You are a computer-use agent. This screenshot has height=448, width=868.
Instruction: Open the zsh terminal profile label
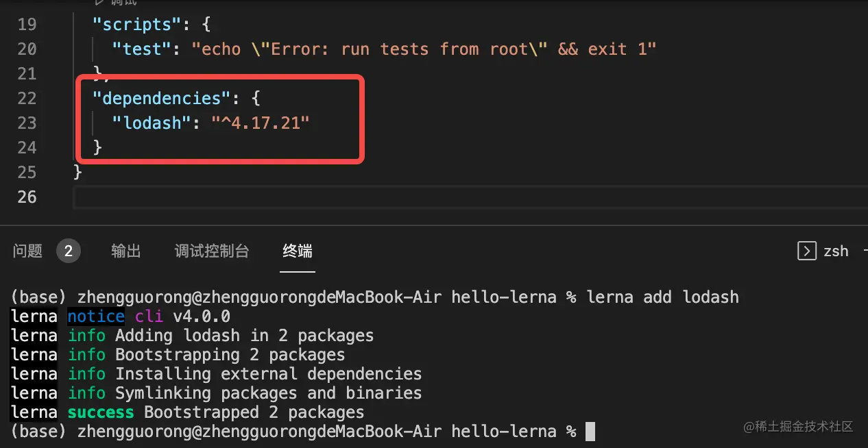pos(836,251)
